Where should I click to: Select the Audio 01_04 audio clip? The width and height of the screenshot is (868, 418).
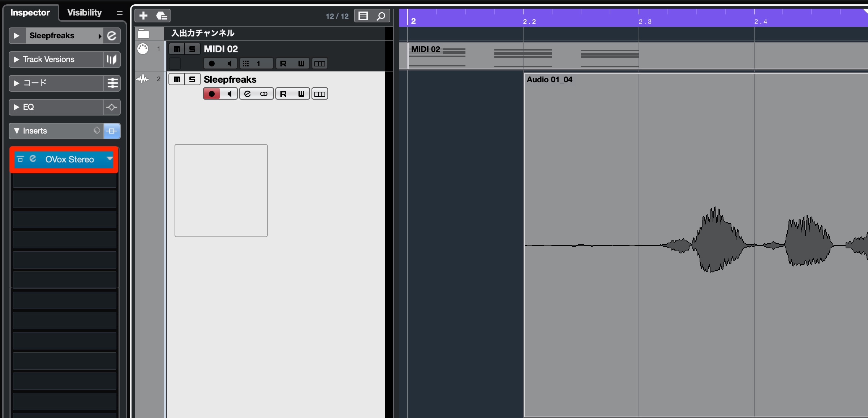[x=696, y=245]
